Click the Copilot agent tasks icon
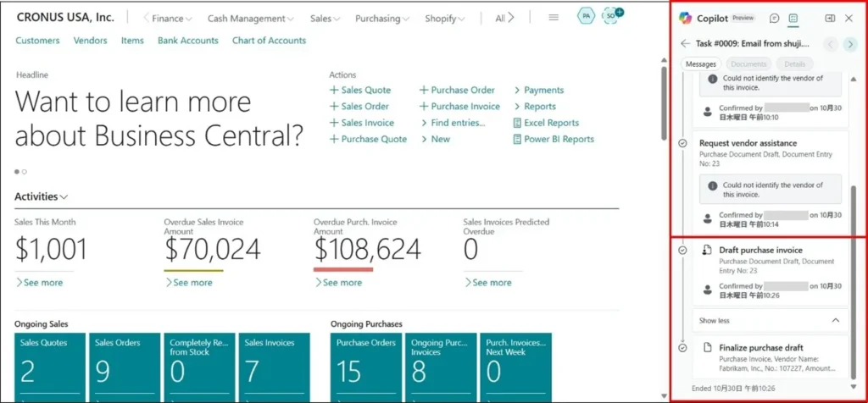Viewport: 868px width, 403px height. tap(793, 18)
